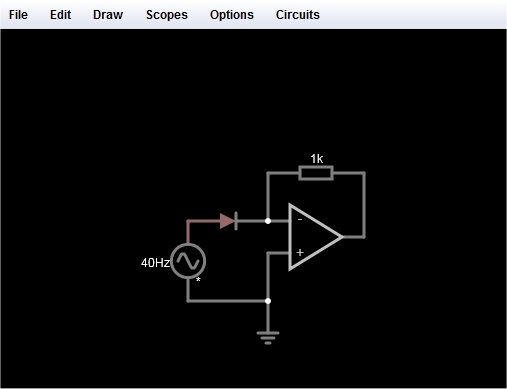Open the Scopes menu
The image size is (507, 389).
[167, 15]
